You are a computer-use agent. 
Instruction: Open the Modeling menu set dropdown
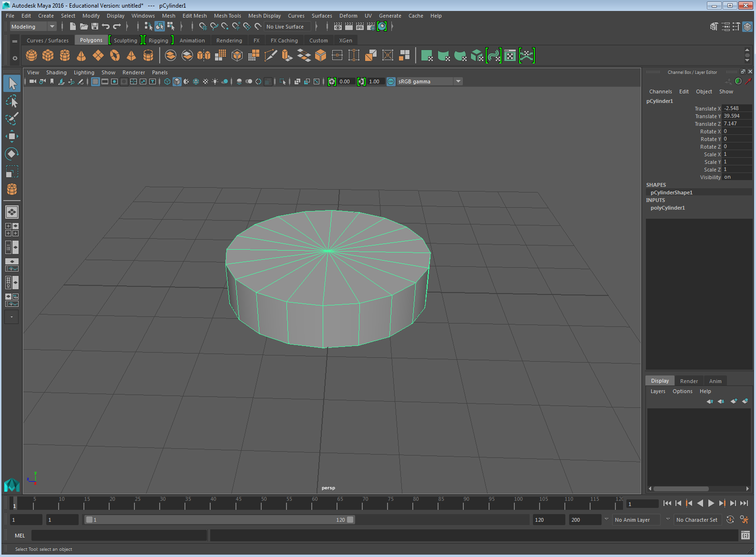(x=33, y=27)
